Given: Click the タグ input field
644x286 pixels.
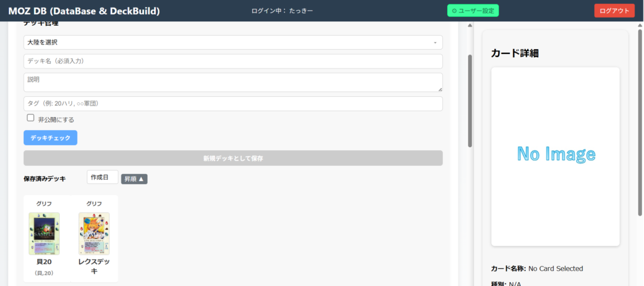Looking at the screenshot, I should tap(233, 104).
